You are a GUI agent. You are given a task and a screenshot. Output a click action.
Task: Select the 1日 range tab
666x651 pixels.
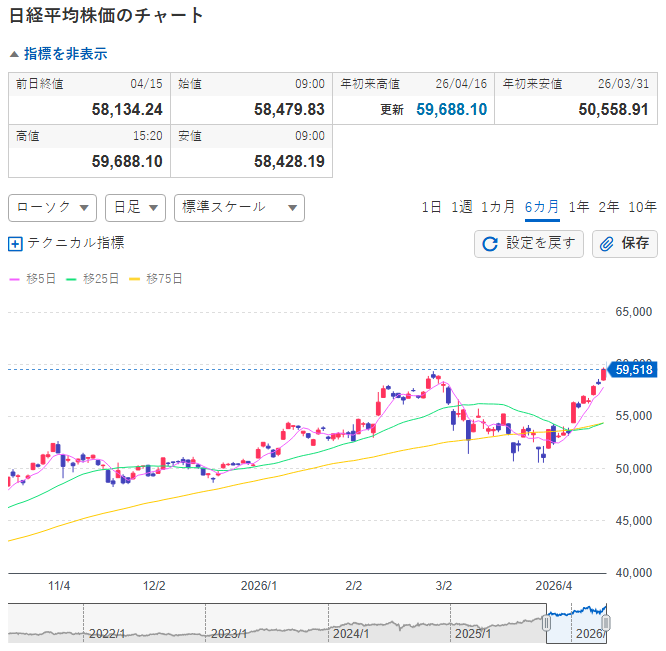pyautogui.click(x=431, y=207)
